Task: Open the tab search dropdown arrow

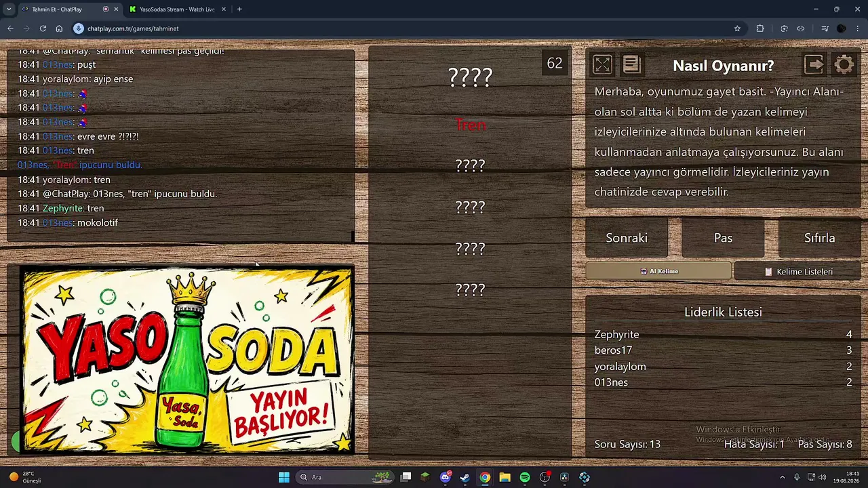Action: tap(9, 9)
